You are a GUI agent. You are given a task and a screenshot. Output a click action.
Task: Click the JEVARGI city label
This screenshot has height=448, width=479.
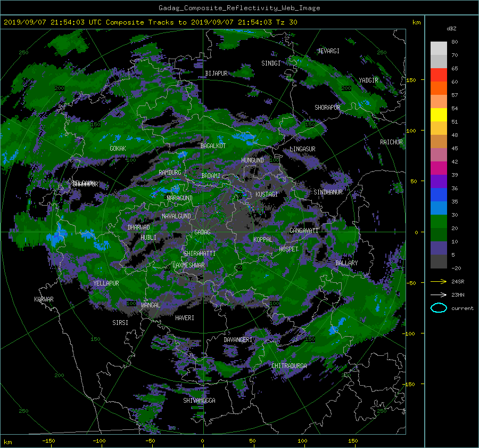click(x=328, y=51)
